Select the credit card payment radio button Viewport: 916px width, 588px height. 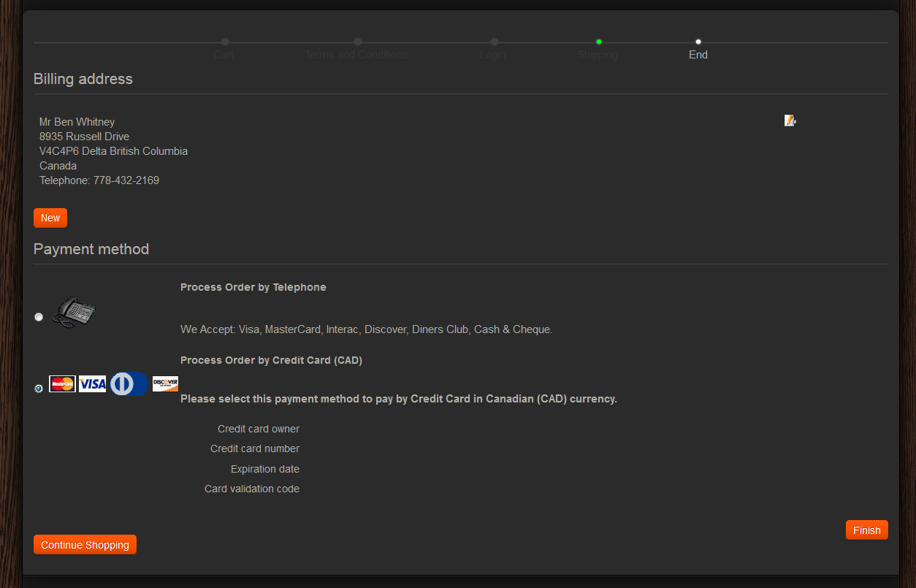point(39,389)
